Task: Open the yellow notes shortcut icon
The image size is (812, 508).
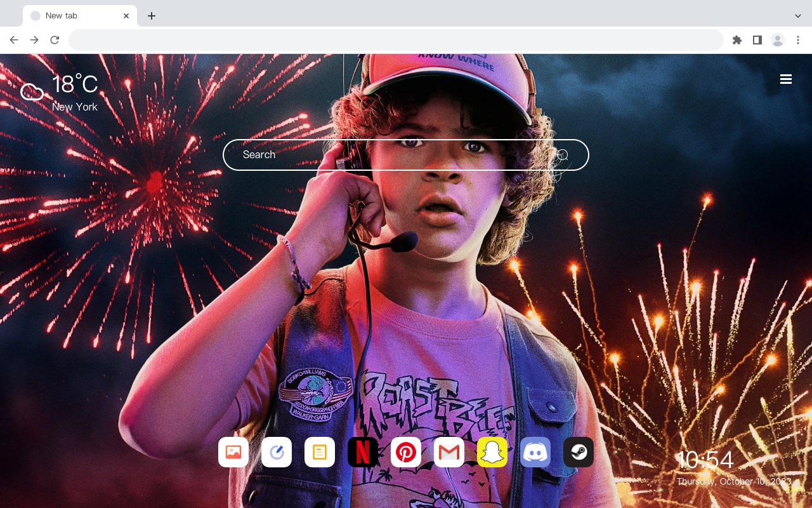Action: click(320, 452)
